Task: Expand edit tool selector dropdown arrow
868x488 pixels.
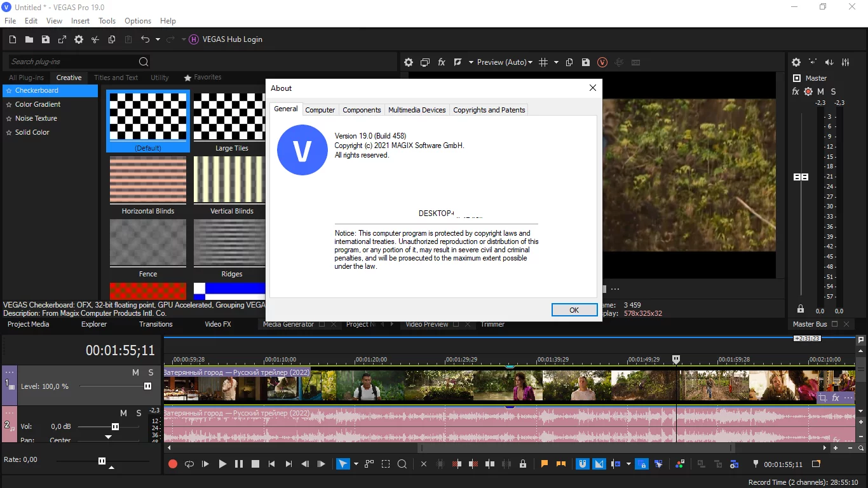Action: [356, 464]
